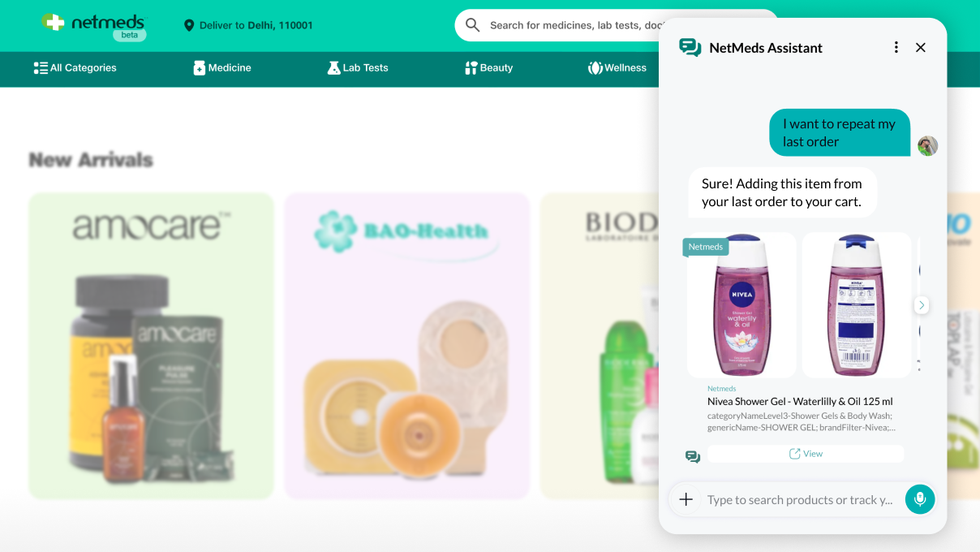This screenshot has height=552, width=980.
Task: Click the NetMeds Assistant chat icon in panel header
Action: [690, 47]
